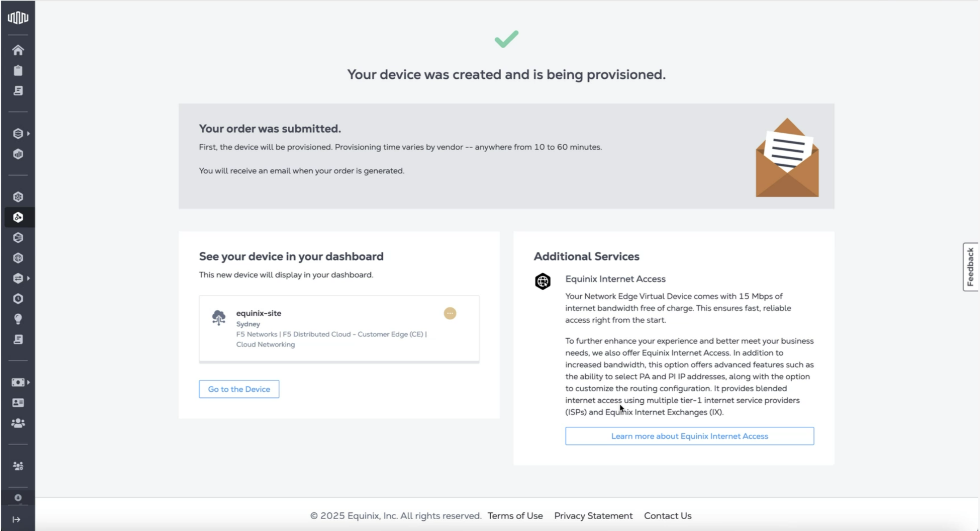980x531 pixels.
Task: Open user settings group icon in sidebar
Action: click(x=18, y=466)
